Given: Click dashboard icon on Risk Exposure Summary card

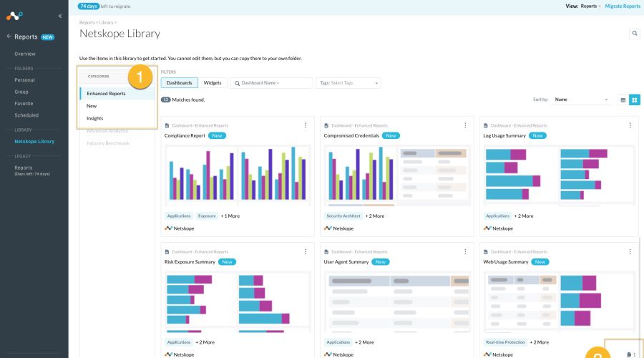Looking at the screenshot, I should tap(167, 251).
